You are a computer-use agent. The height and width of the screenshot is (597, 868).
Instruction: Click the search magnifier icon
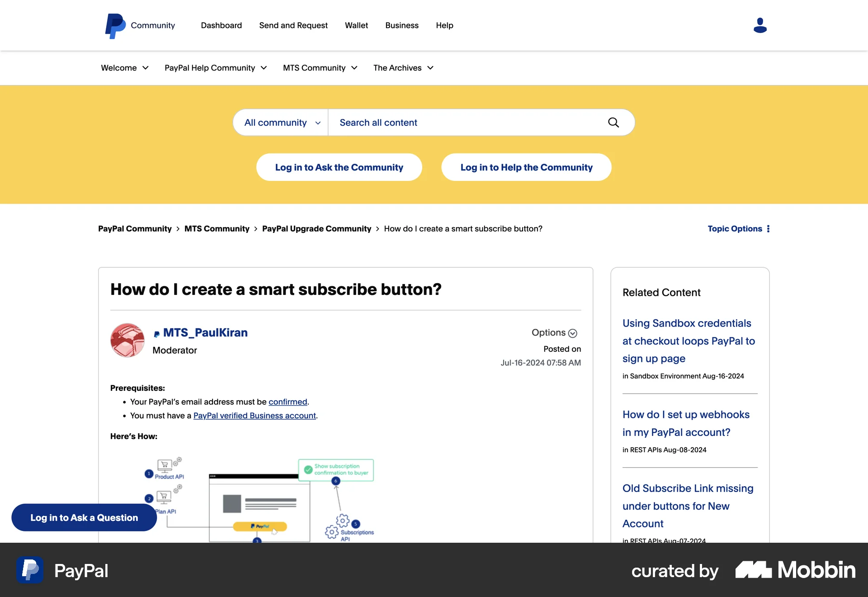pyautogui.click(x=613, y=123)
